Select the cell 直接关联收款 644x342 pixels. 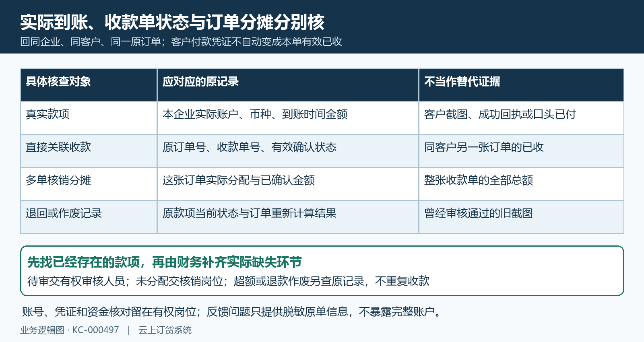(x=89, y=151)
